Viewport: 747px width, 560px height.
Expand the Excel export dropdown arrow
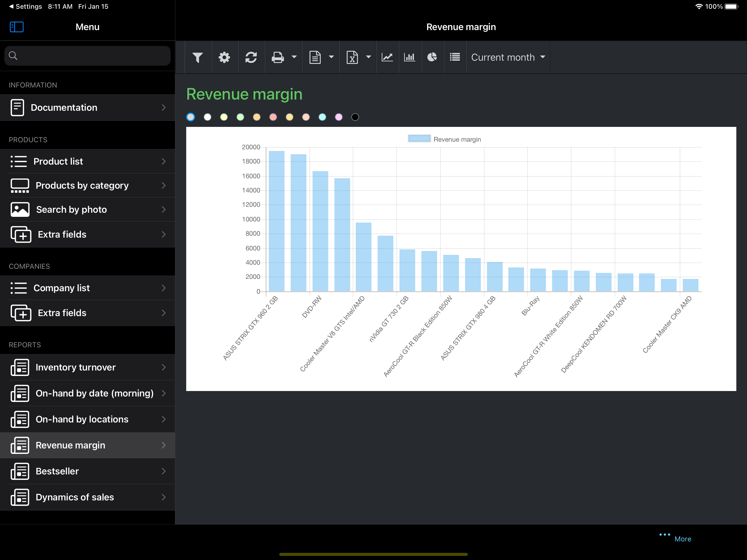pos(368,57)
